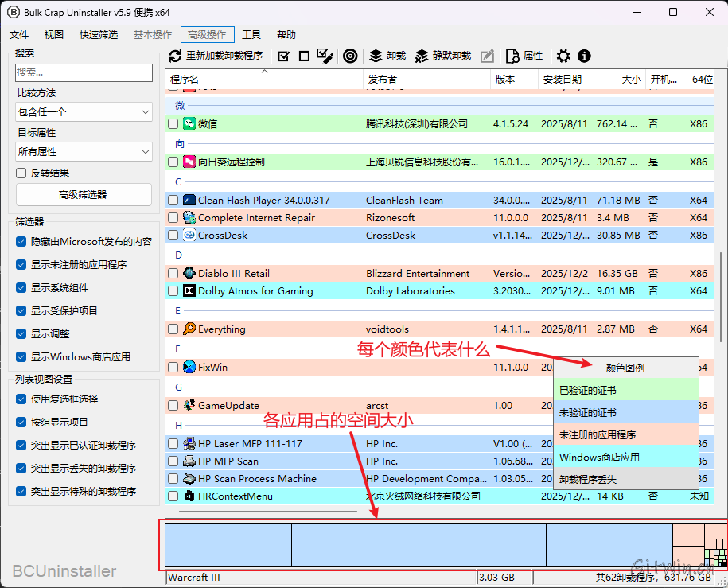728x588 pixels.
Task: Click the deselect-all empty box toolbar icon
Action: point(304,56)
